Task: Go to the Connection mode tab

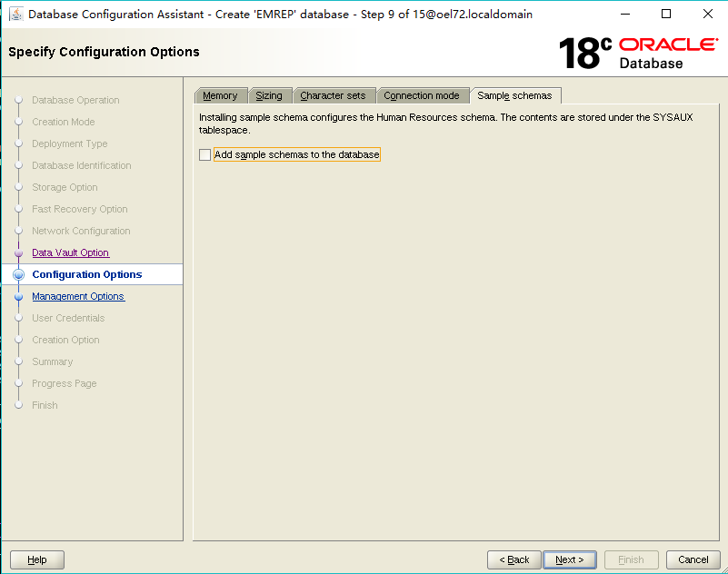Action: pyautogui.click(x=422, y=95)
